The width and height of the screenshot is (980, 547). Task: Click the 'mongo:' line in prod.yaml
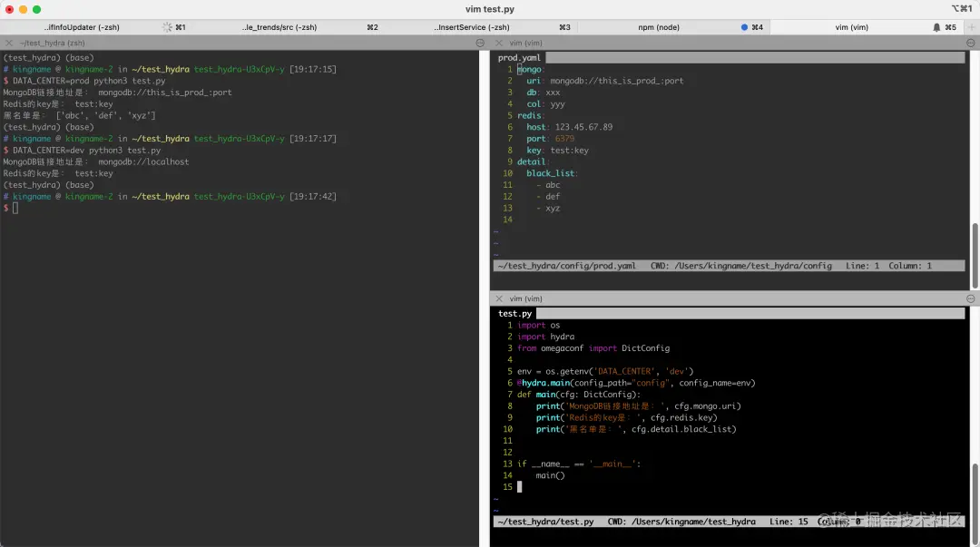point(531,69)
